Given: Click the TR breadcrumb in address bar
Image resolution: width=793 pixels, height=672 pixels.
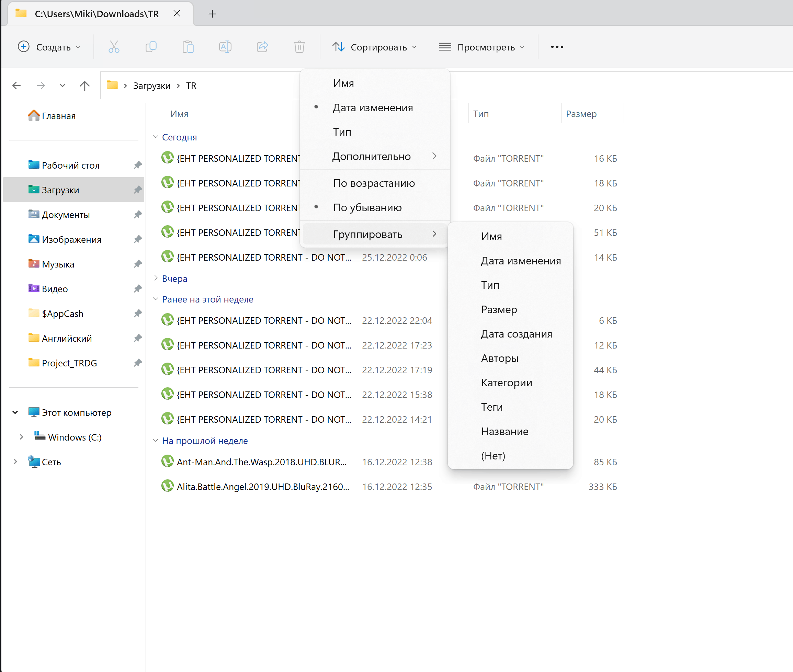Looking at the screenshot, I should coord(191,86).
